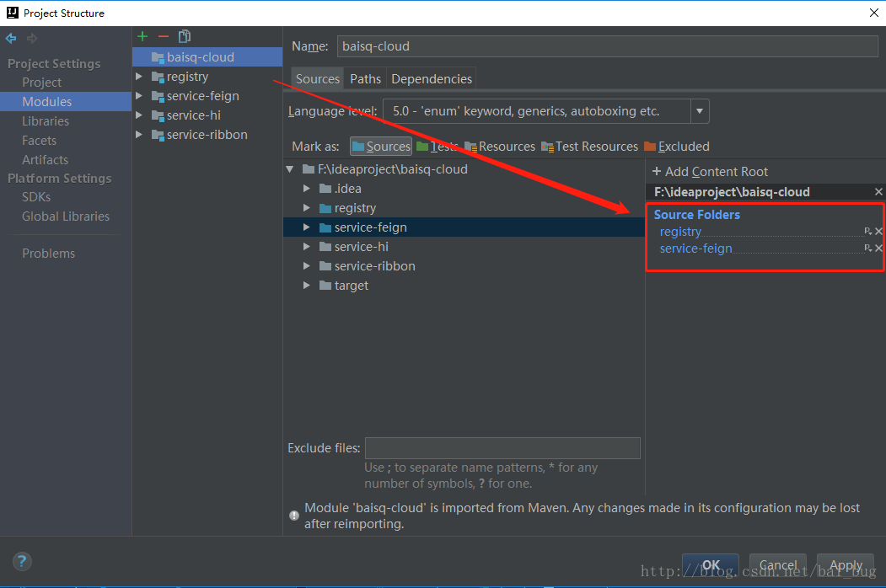Expand the service-ribbon module node
This screenshot has height=588, width=886.
point(139,135)
